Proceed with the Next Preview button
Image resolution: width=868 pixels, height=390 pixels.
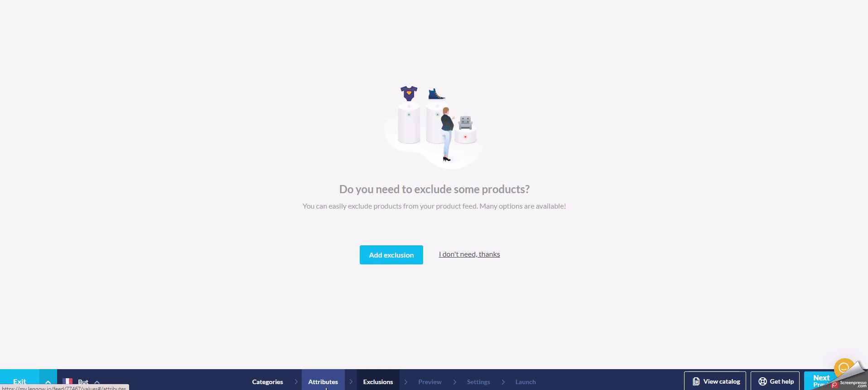[819, 380]
